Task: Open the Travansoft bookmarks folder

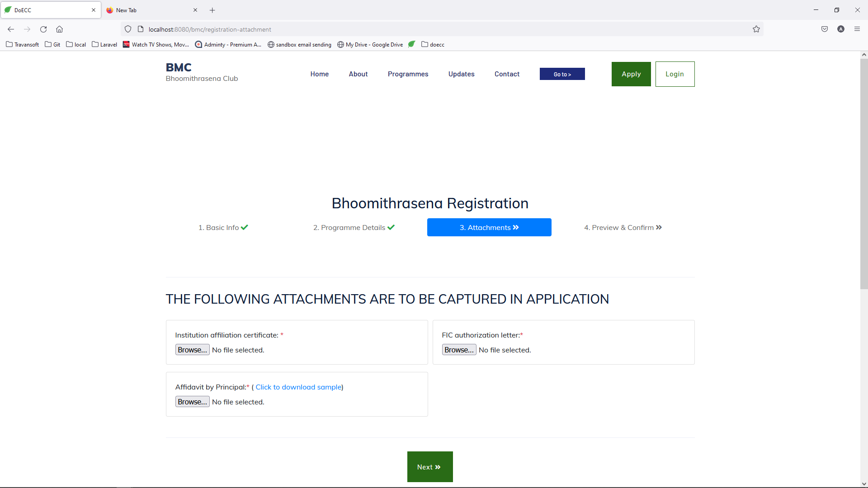Action: click(x=23, y=44)
